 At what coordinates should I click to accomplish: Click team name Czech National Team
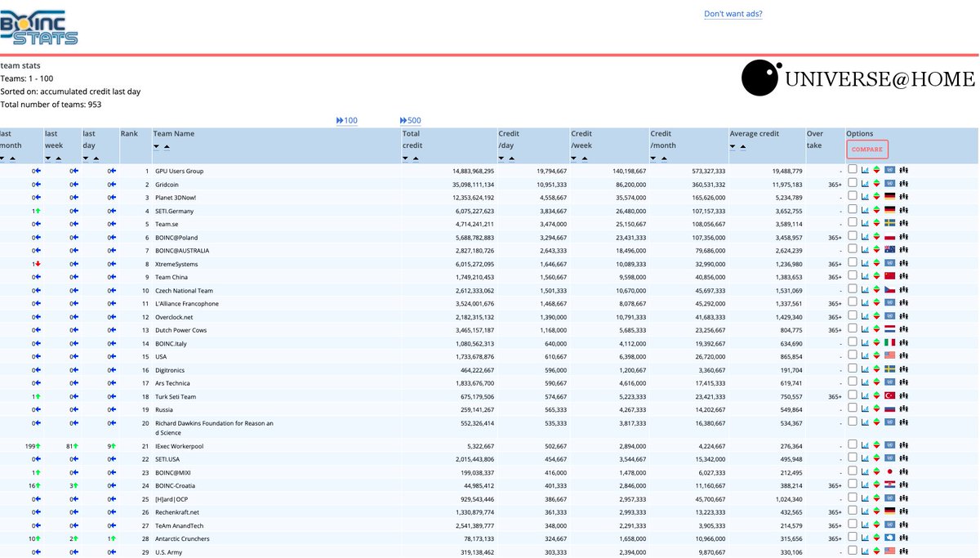click(x=183, y=291)
